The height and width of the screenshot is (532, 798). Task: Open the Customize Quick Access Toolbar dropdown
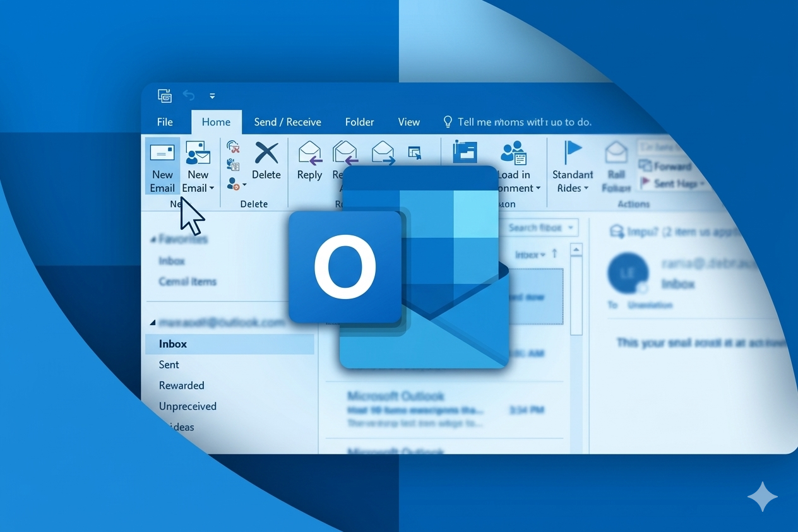tap(212, 96)
